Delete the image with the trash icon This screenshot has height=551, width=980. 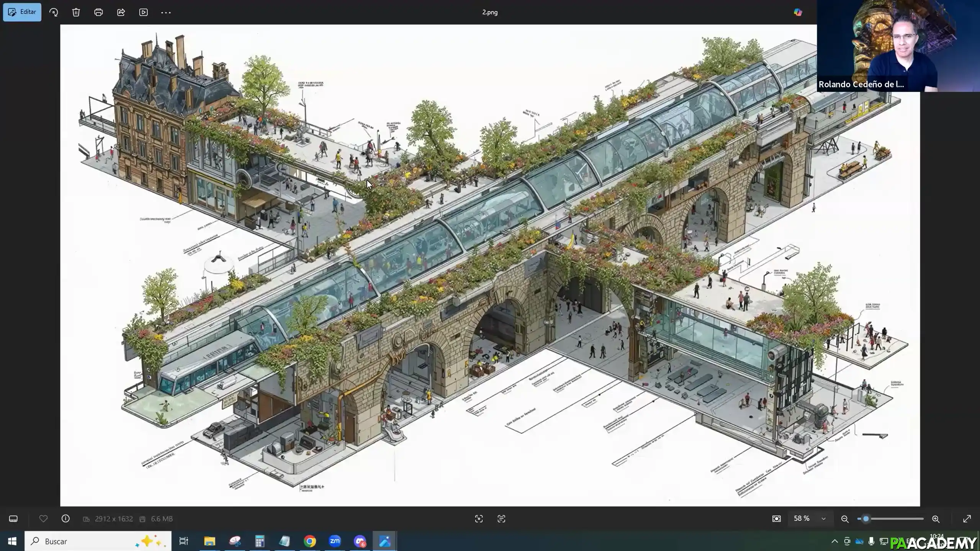coord(76,12)
